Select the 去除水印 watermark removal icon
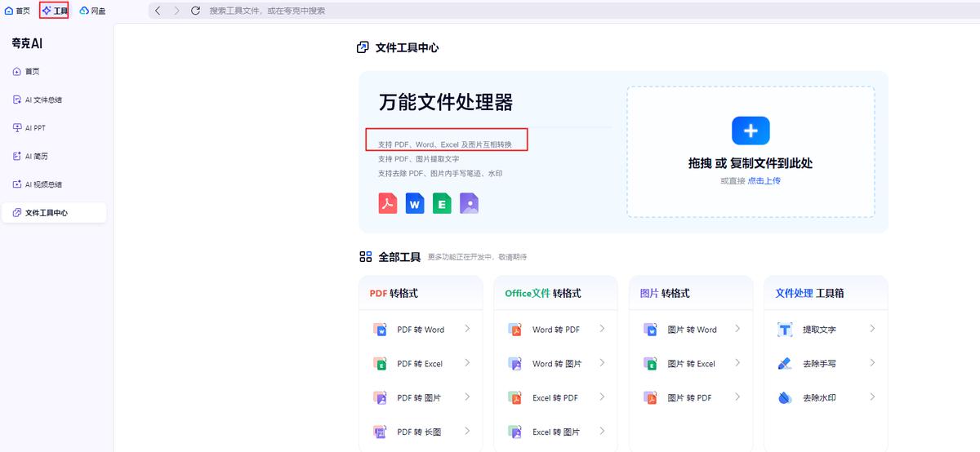Viewport: 980px width, 452px height. point(785,397)
